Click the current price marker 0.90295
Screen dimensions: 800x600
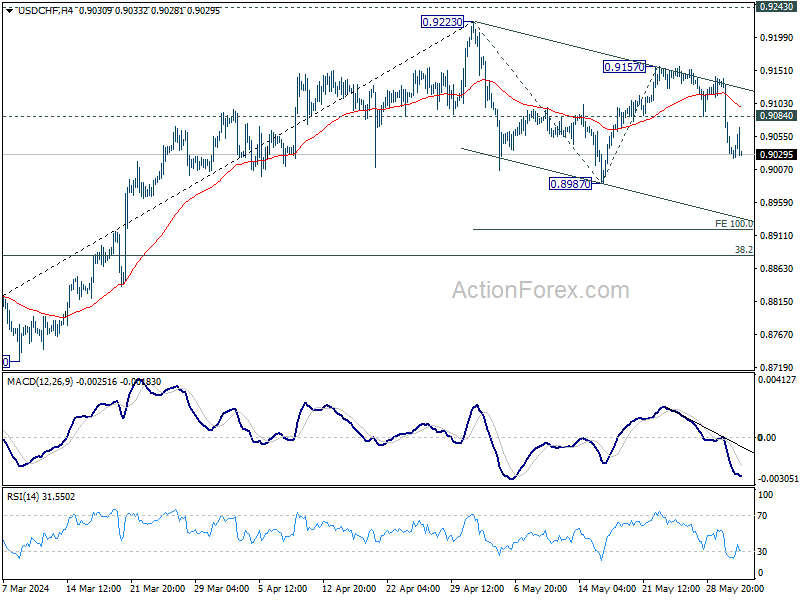click(776, 155)
